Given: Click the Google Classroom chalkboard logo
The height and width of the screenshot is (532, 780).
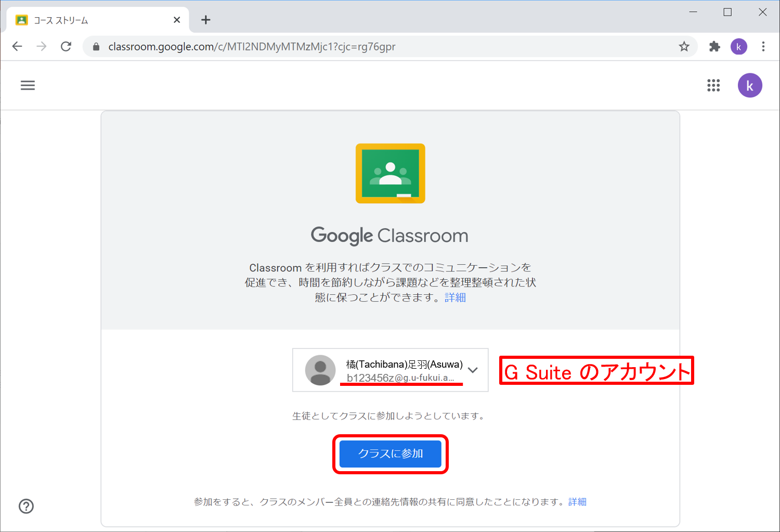Looking at the screenshot, I should coord(391,174).
